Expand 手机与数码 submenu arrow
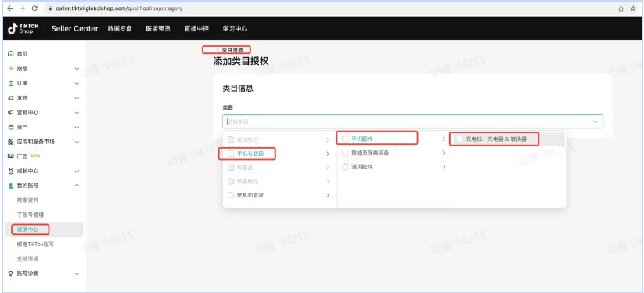This screenshot has width=644, height=293. point(328,154)
